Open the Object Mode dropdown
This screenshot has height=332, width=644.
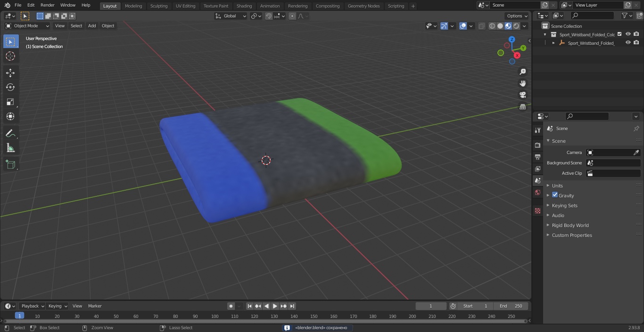pyautogui.click(x=27, y=26)
